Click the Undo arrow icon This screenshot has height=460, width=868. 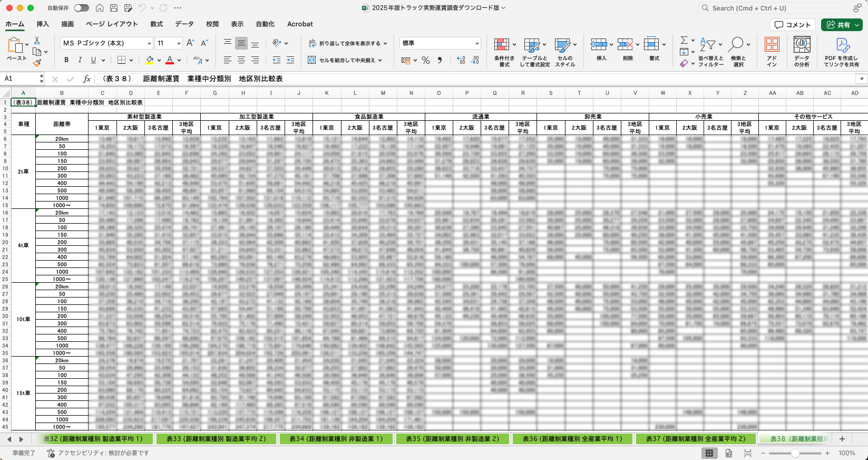pos(142,8)
